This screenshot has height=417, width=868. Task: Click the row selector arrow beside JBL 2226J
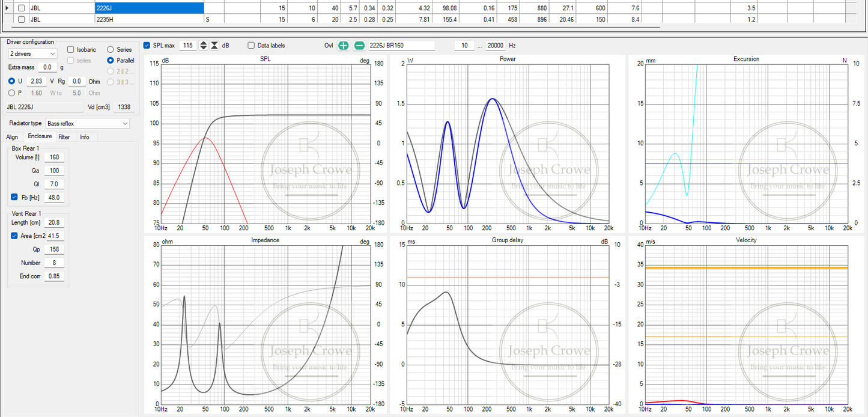click(7, 8)
